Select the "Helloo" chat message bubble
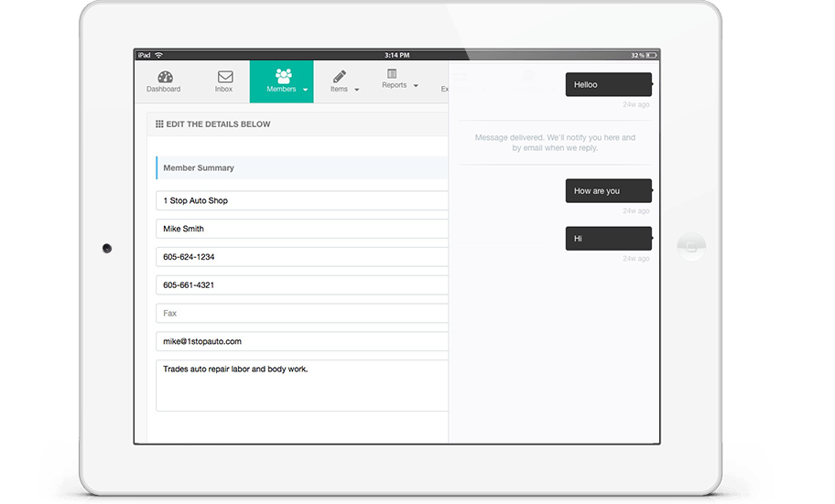 pyautogui.click(x=608, y=85)
